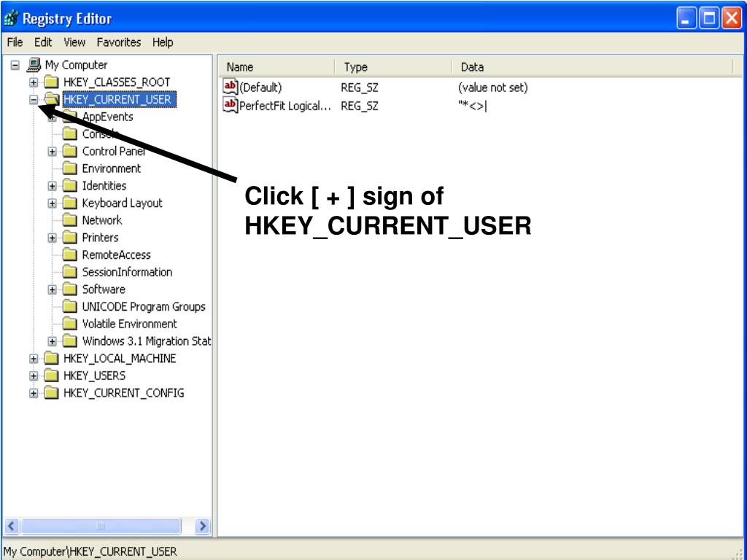
Task: Expand the HKEY_CLASSES_ROOT hive
Action: click(x=34, y=82)
